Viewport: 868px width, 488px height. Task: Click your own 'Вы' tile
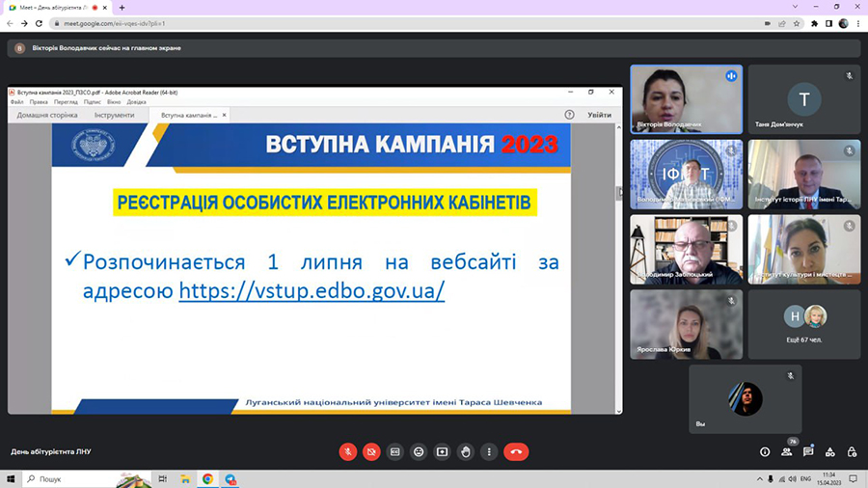[746, 399]
